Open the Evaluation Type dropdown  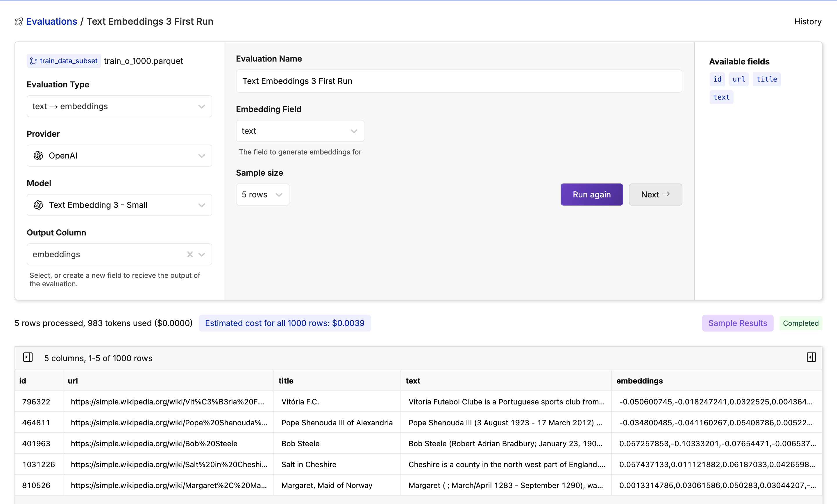coord(119,107)
